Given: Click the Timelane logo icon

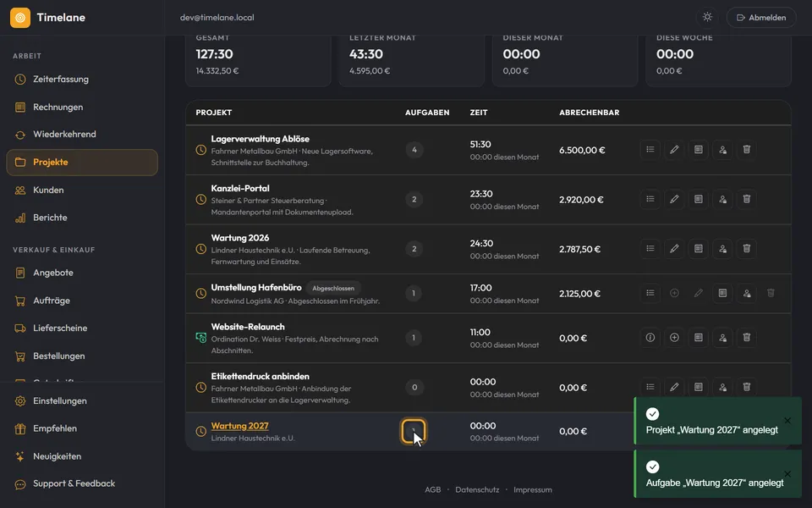Looking at the screenshot, I should (20, 18).
